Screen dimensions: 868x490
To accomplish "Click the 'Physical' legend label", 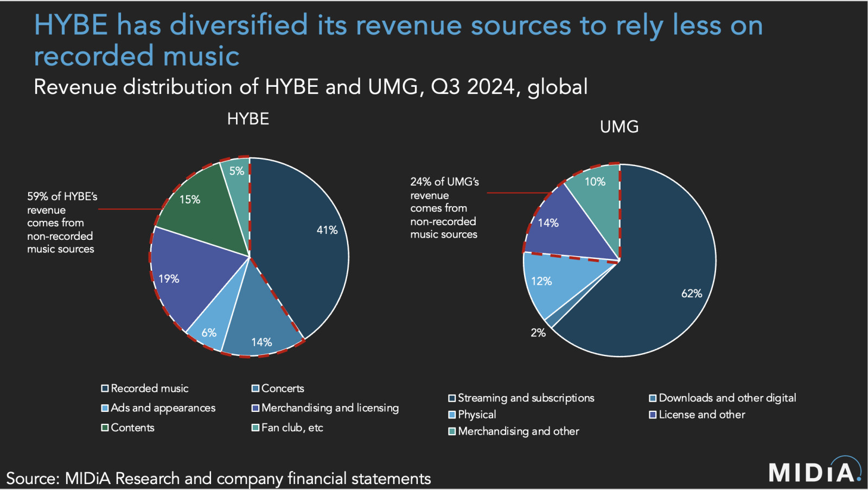I will coord(477,415).
